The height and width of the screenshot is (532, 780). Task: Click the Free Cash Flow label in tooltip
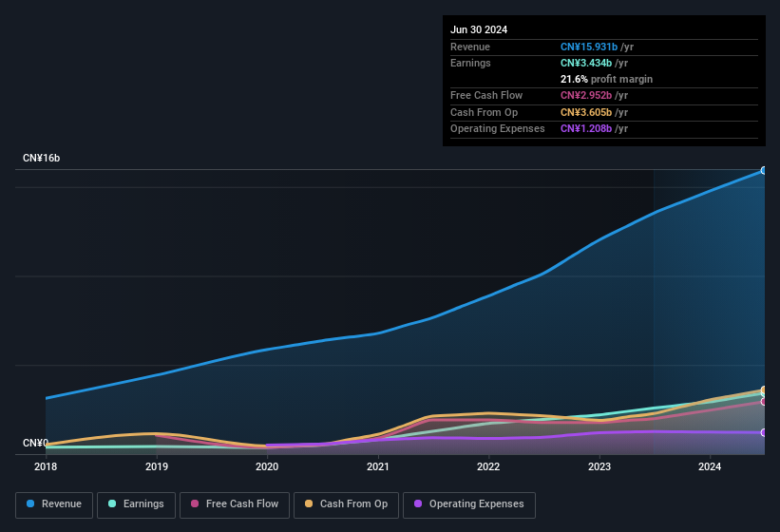486,95
